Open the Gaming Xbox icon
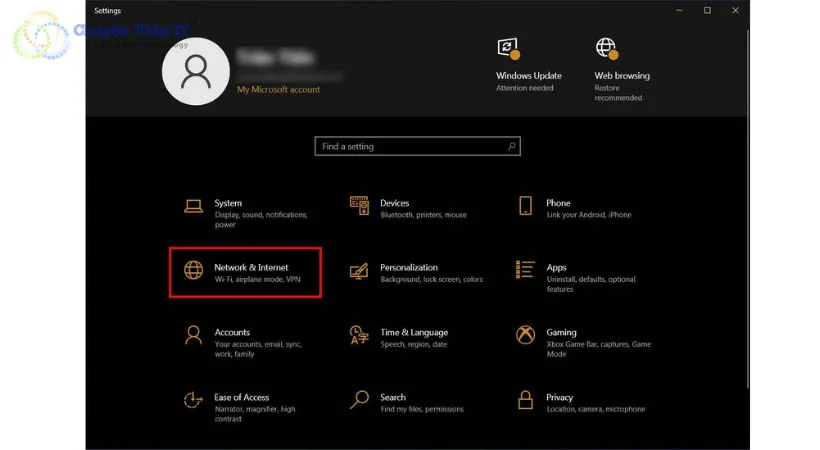Image resolution: width=820 pixels, height=450 pixels. [x=525, y=336]
